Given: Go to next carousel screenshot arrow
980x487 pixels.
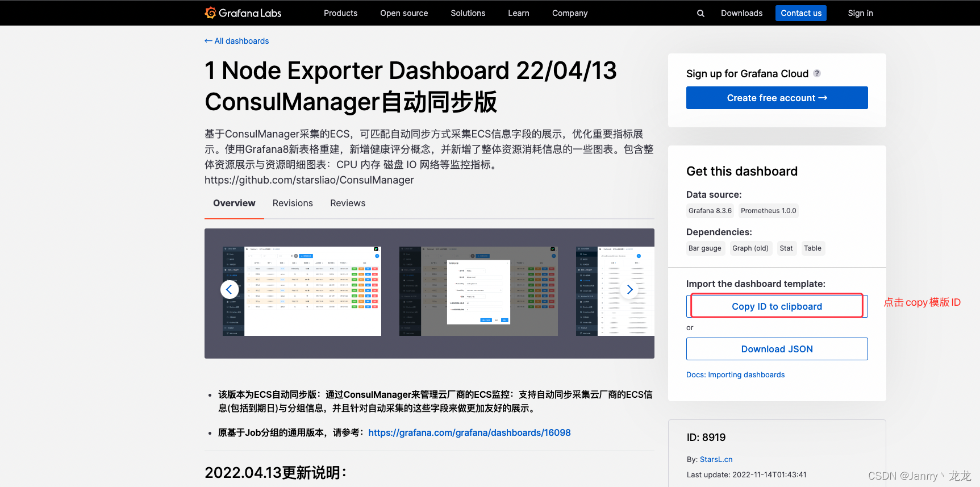Looking at the screenshot, I should 629,290.
